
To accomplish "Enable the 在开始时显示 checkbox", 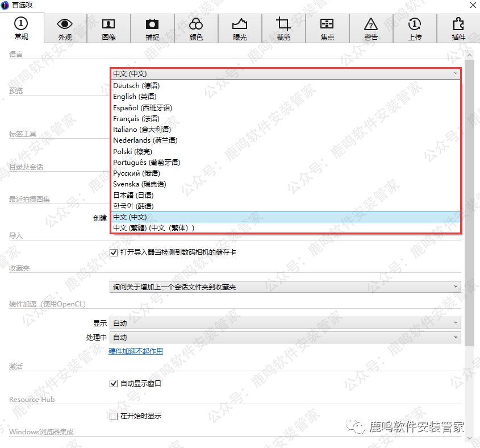I will point(114,416).
